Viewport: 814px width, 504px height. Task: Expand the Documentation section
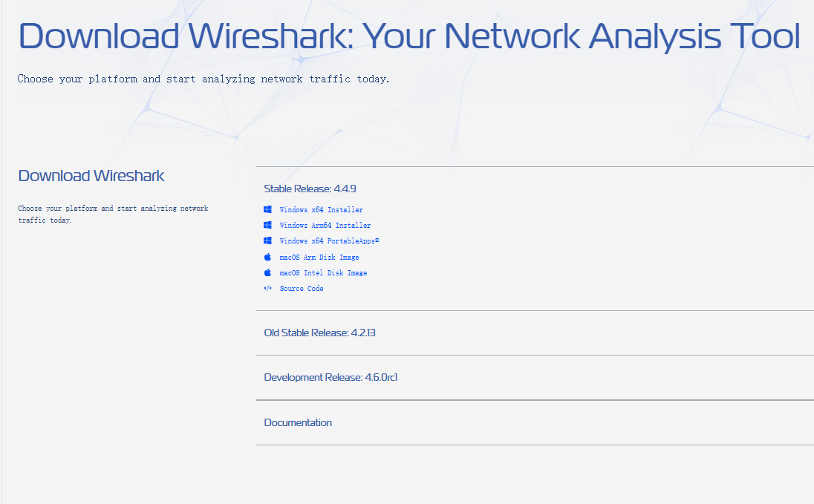tap(298, 422)
